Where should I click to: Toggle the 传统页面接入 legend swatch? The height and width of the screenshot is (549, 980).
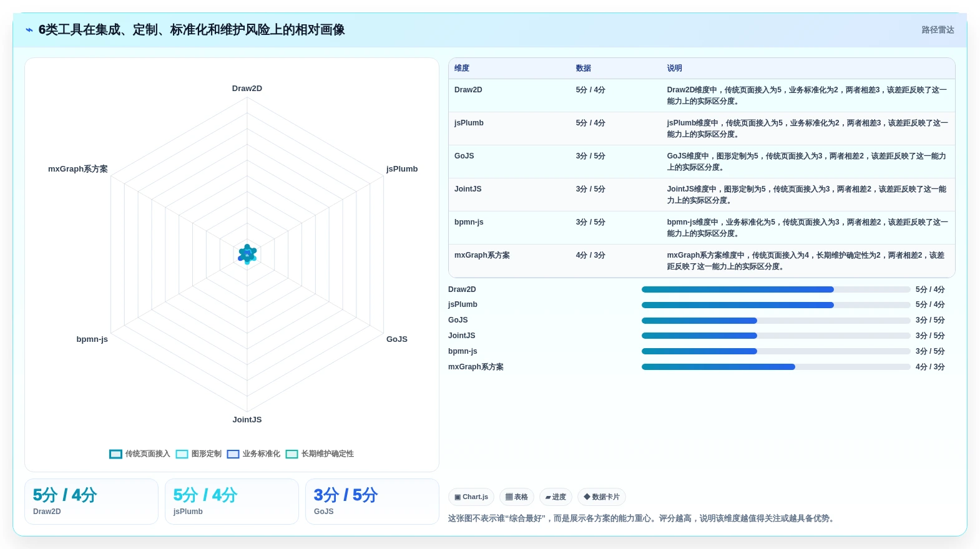(115, 454)
